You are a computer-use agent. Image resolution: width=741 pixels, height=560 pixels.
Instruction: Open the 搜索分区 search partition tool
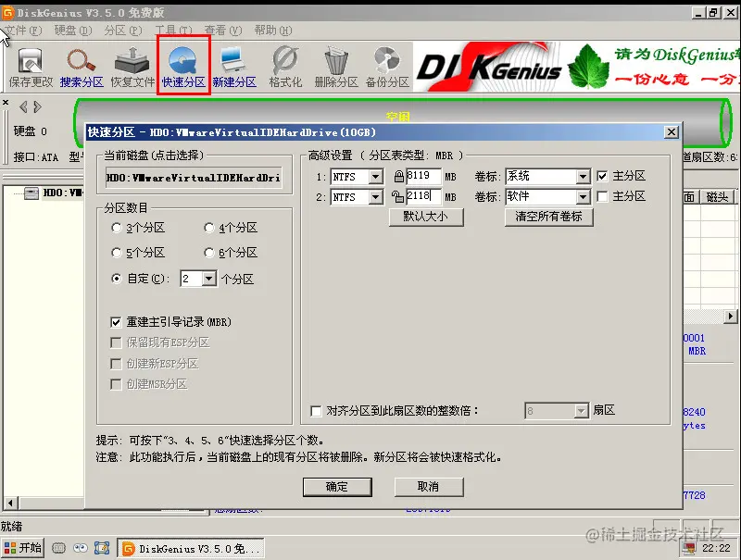tap(82, 68)
